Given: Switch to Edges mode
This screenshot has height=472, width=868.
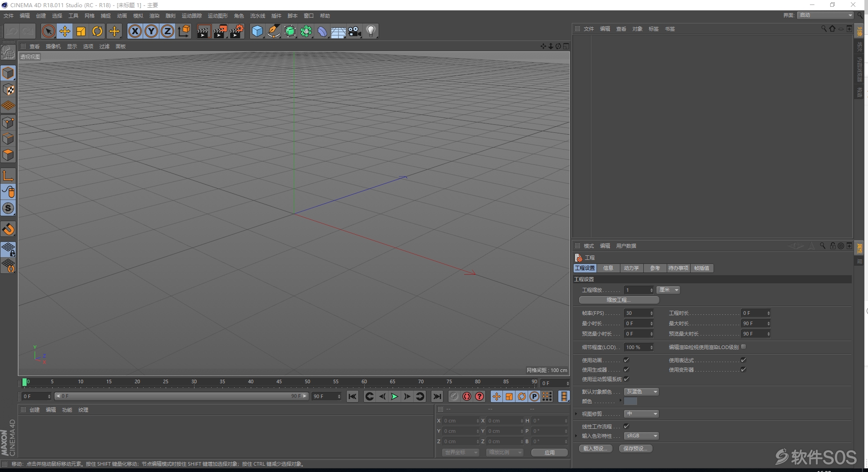Looking at the screenshot, I should click(x=8, y=139).
